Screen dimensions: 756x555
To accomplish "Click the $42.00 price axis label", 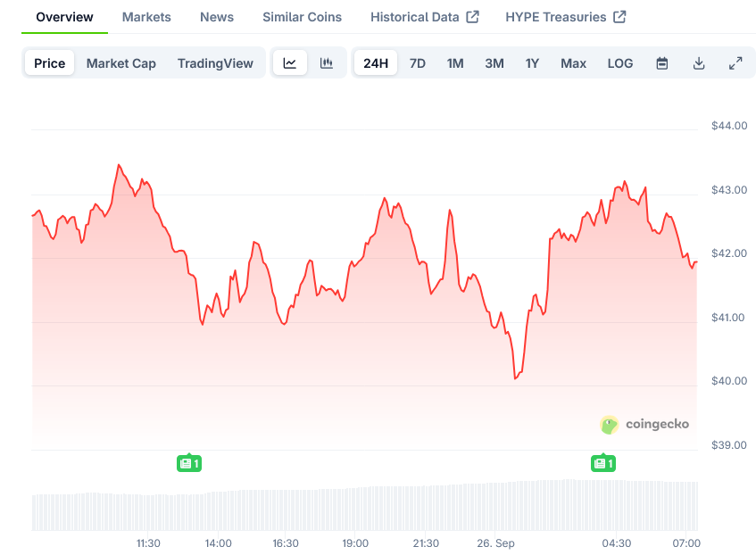I will click(x=729, y=253).
